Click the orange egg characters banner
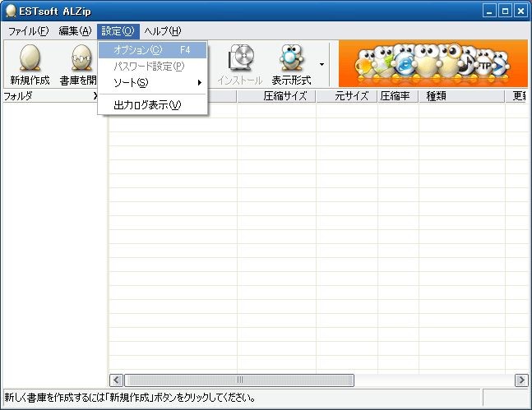This screenshot has height=410, width=532. pyautogui.click(x=433, y=64)
